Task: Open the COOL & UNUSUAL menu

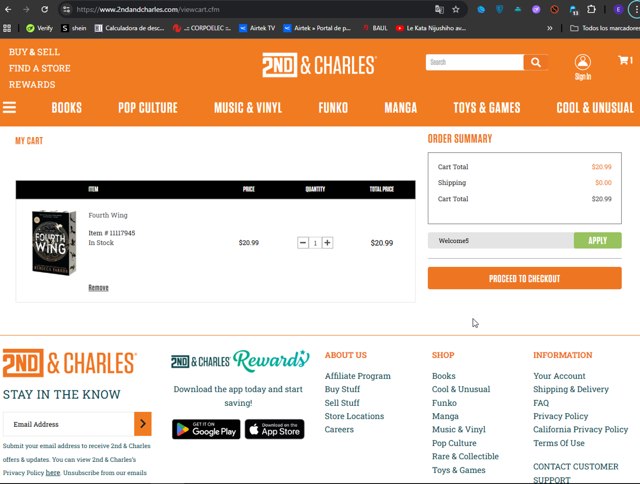Action: (595, 108)
